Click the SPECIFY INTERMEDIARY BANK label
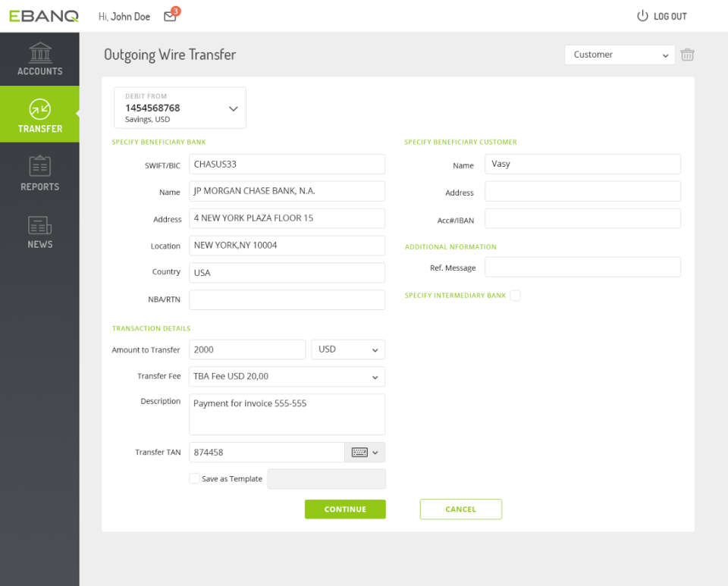The image size is (728, 586). 455,296
